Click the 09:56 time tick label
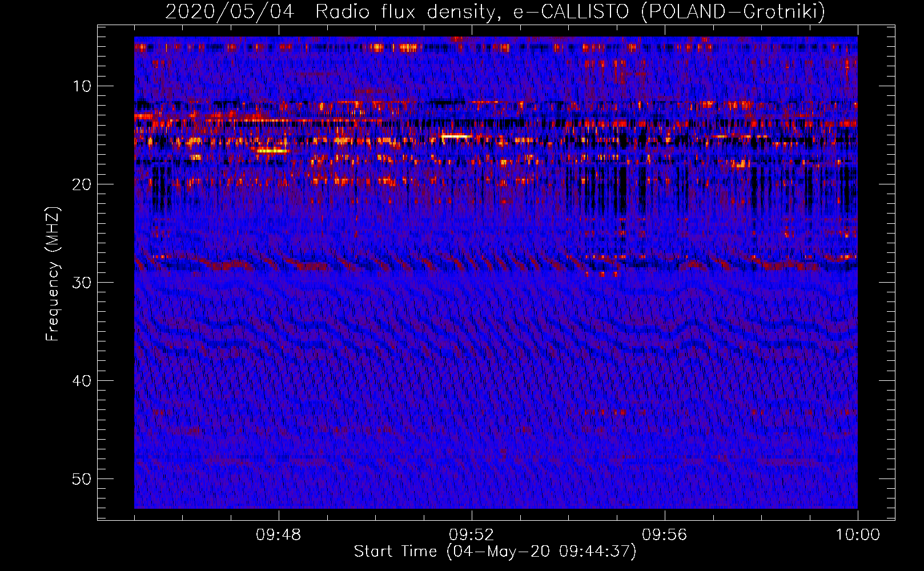This screenshot has width=924, height=571. click(x=665, y=535)
